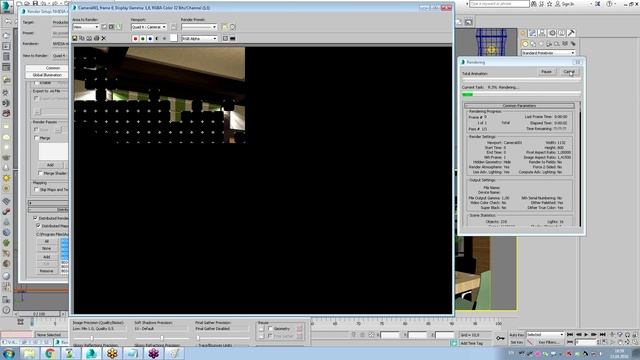Viewport: 640px width, 360px height.
Task: Open the Viewport Quad 4 Camera dropdown
Action: coord(149,27)
